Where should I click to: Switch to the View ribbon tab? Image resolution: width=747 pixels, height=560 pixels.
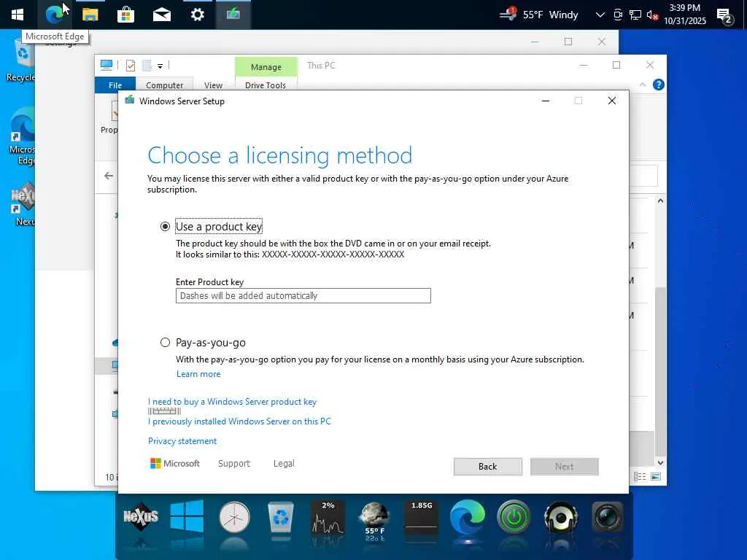tap(214, 85)
